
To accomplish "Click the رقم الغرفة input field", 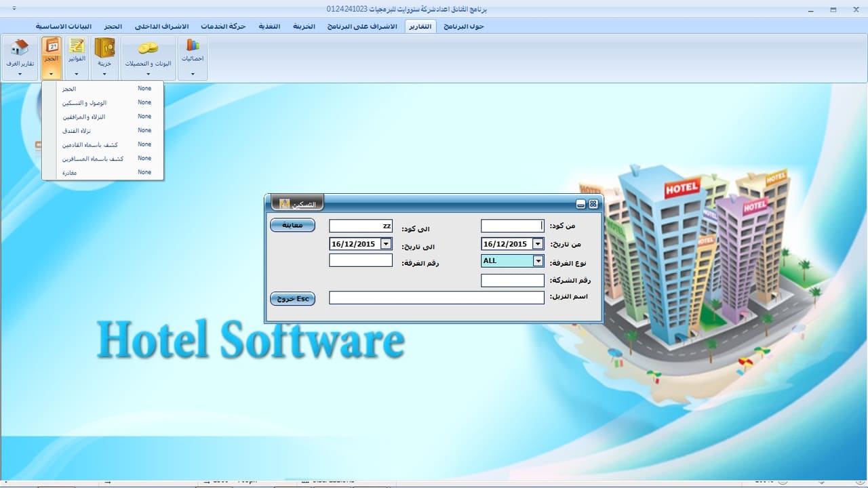I will (x=361, y=260).
